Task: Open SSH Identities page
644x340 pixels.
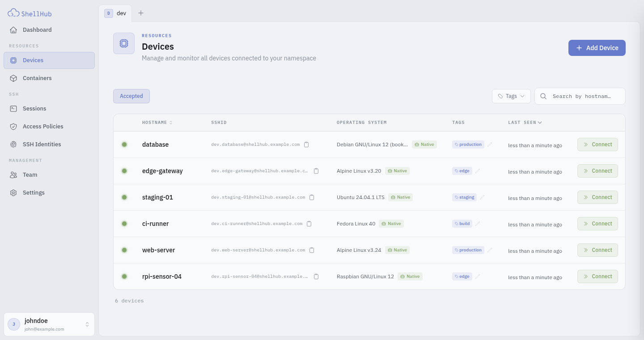Action: [x=49, y=144]
